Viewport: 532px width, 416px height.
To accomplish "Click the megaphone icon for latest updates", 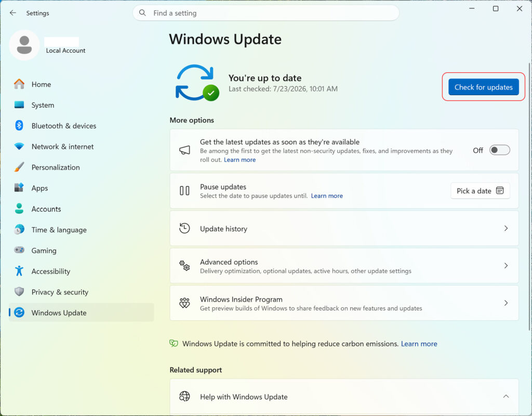I will (184, 150).
